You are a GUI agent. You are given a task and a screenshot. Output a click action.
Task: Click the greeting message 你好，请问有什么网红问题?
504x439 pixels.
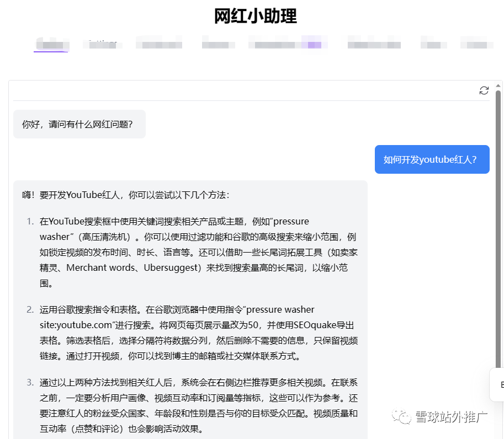(x=79, y=124)
